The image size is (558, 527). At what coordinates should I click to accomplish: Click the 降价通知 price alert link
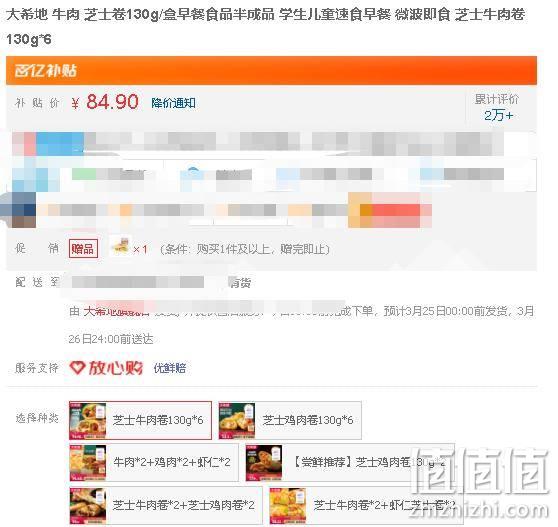[173, 103]
